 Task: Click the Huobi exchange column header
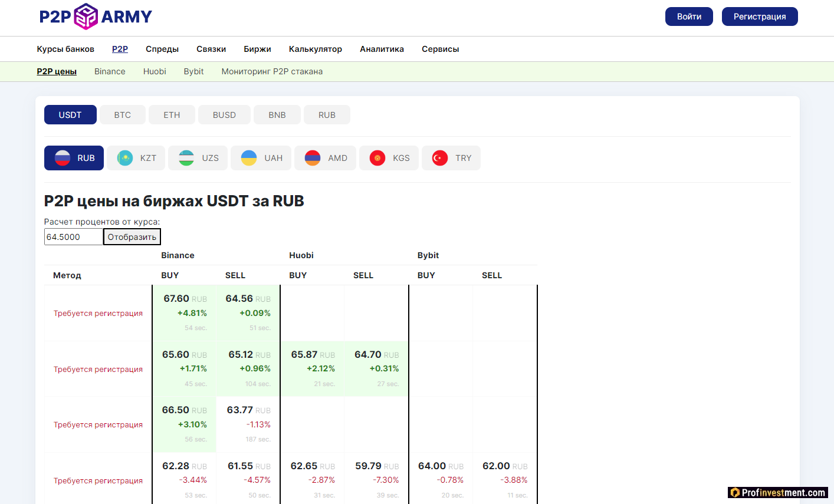click(x=301, y=255)
